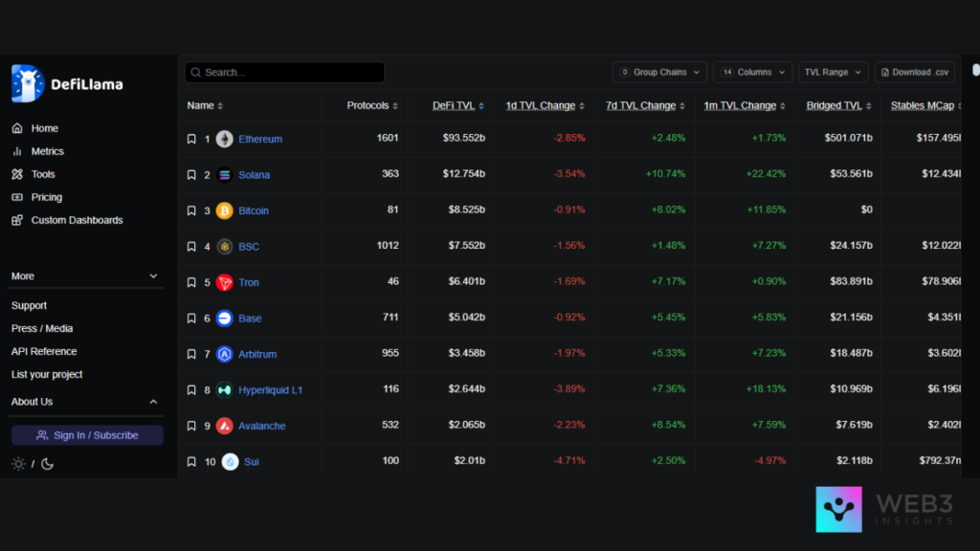Open the Group Chains dropdown
980x551 pixels.
coord(659,73)
